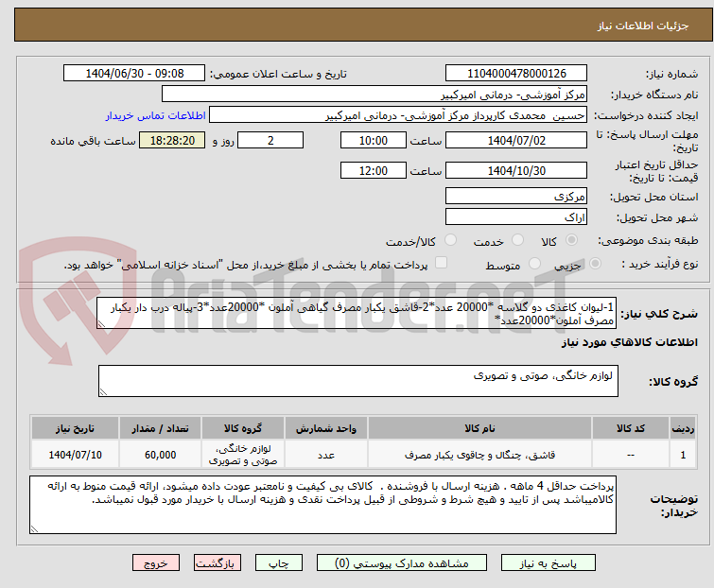The image size is (714, 588).
Task: Click the need date cell 1404/07/10
Action: [x=75, y=455]
